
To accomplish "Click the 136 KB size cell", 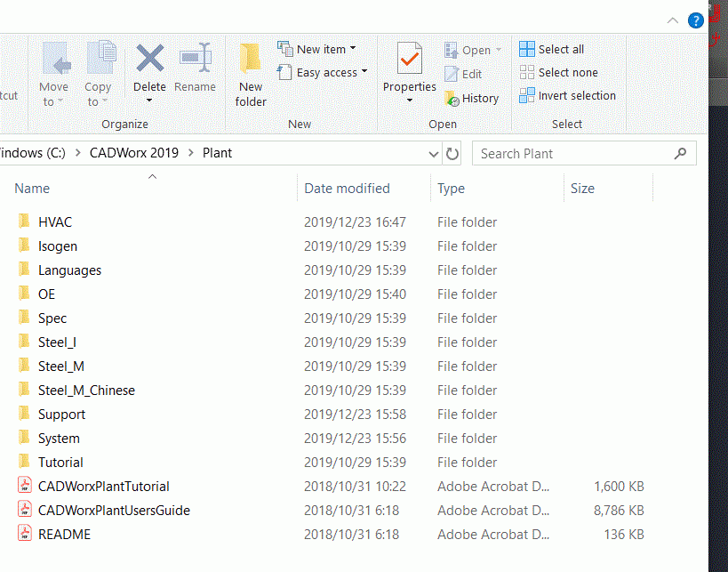I will (623, 535).
